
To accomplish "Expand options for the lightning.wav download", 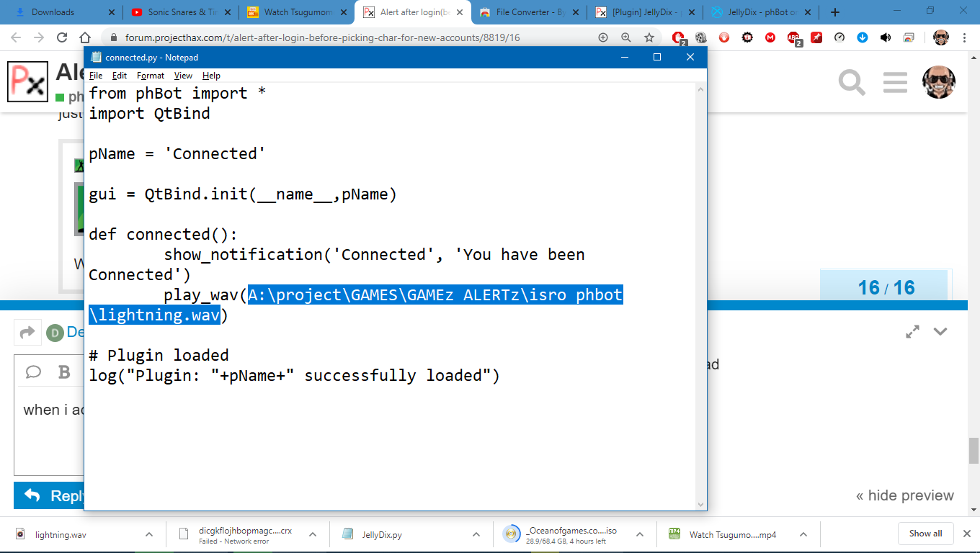I will pyautogui.click(x=149, y=534).
